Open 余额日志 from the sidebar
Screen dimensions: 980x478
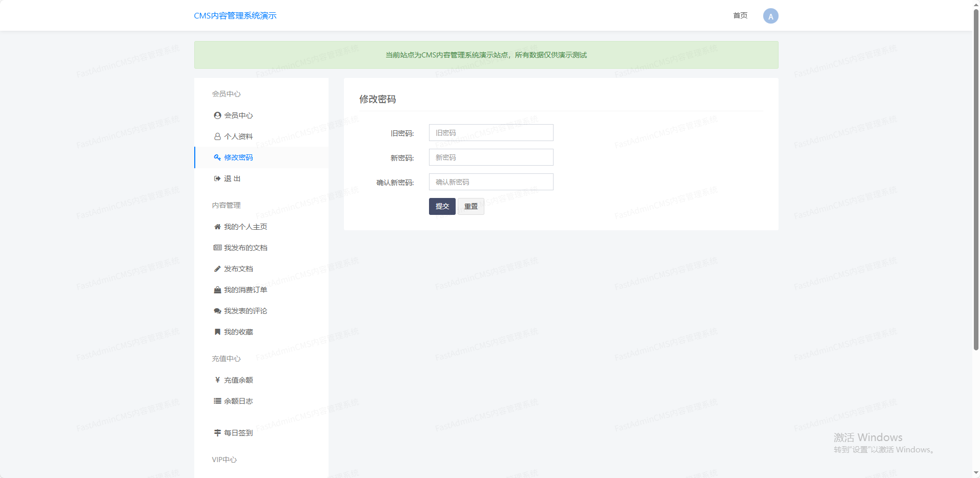tap(238, 401)
